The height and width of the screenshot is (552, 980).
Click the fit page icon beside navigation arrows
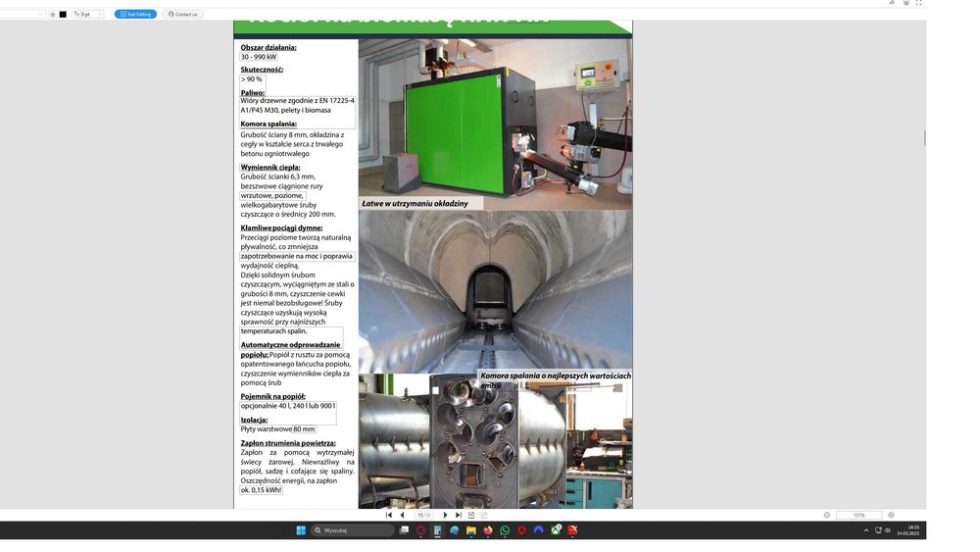pos(471,515)
